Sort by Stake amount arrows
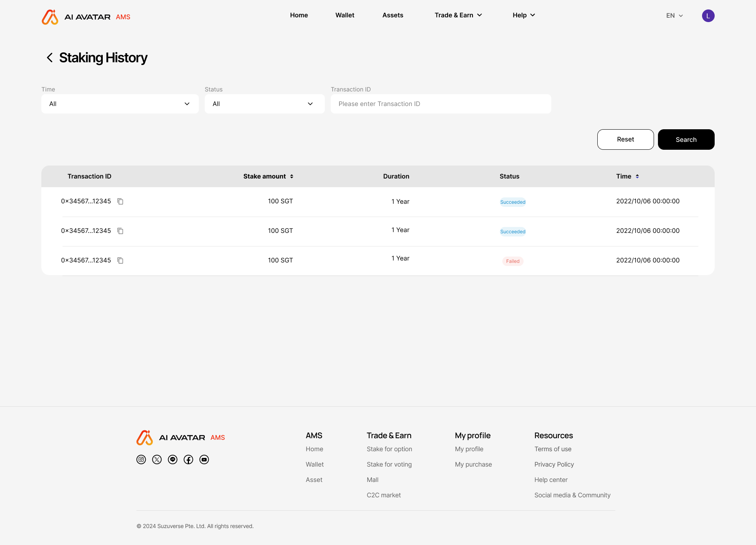Screen dimensions: 756x545 [292, 177]
